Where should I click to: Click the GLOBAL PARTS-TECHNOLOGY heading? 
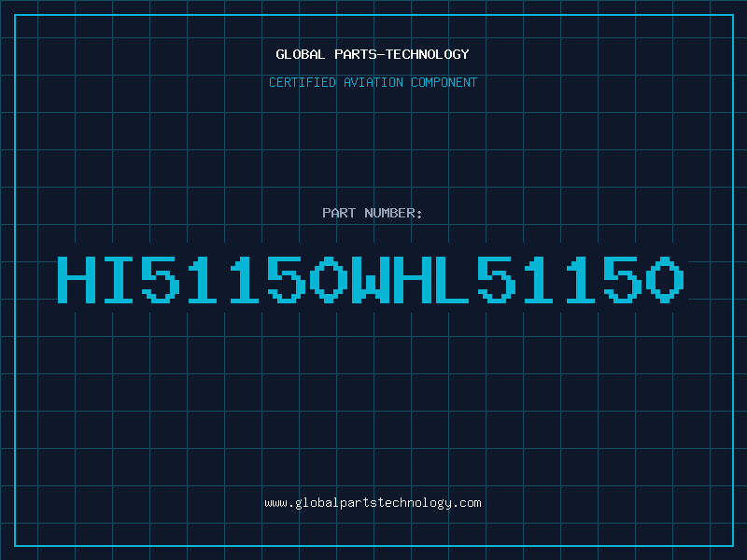point(373,54)
